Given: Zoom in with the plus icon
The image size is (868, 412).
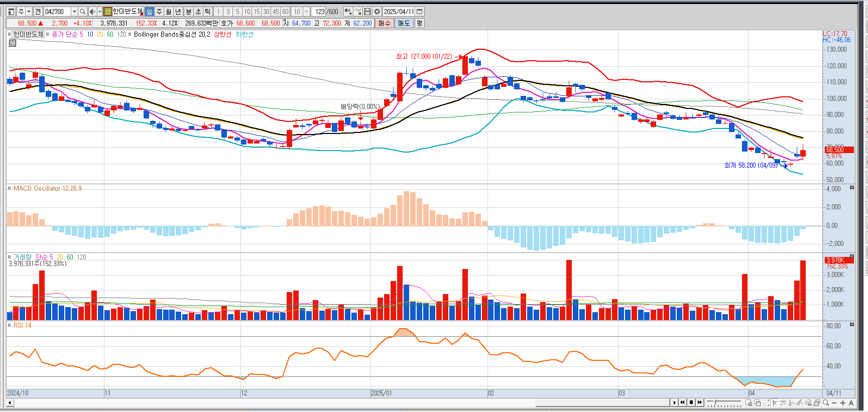Looking at the screenshot, I should pos(843,403).
